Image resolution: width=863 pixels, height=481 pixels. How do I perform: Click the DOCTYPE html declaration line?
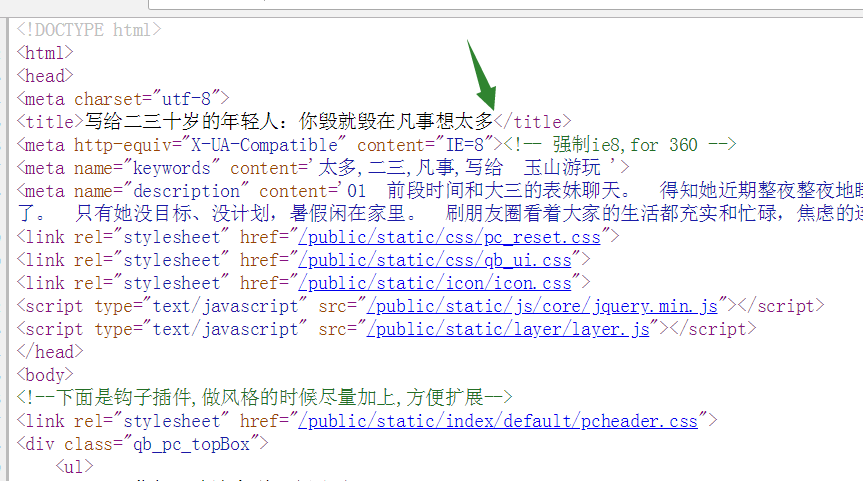(88, 30)
